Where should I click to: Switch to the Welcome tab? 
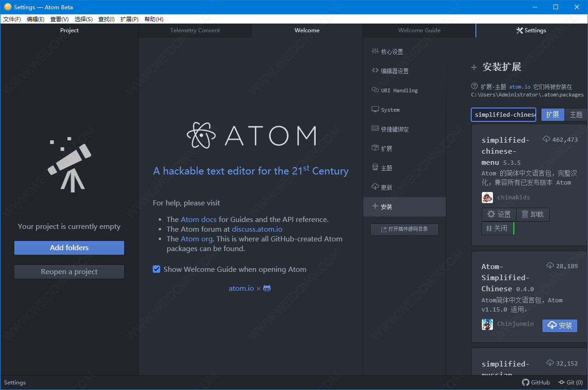coord(307,30)
